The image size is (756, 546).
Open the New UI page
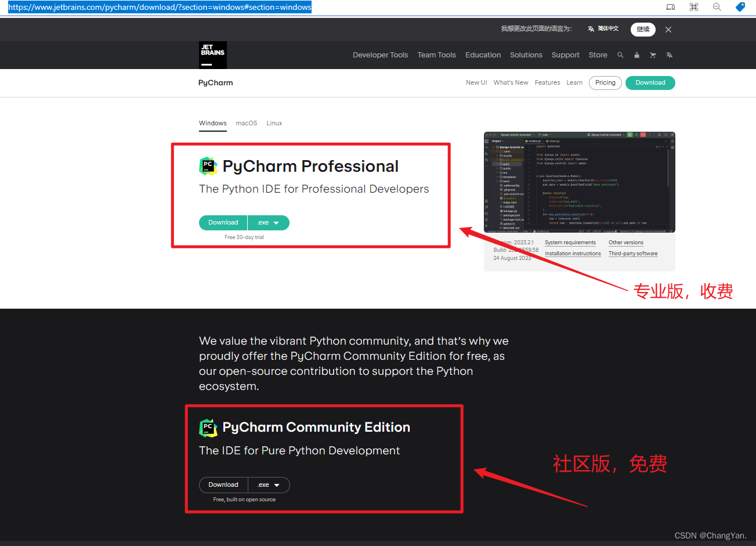[x=476, y=83]
